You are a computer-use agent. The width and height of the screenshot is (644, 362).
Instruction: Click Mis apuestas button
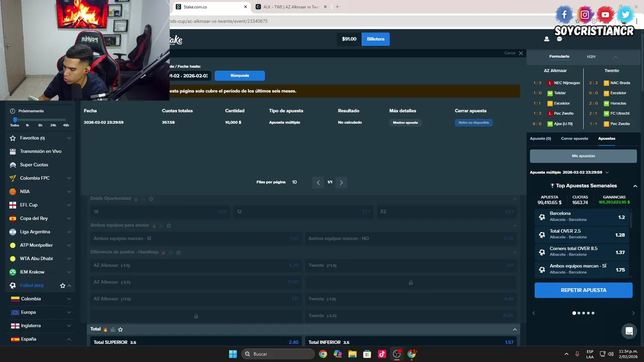pyautogui.click(x=583, y=156)
